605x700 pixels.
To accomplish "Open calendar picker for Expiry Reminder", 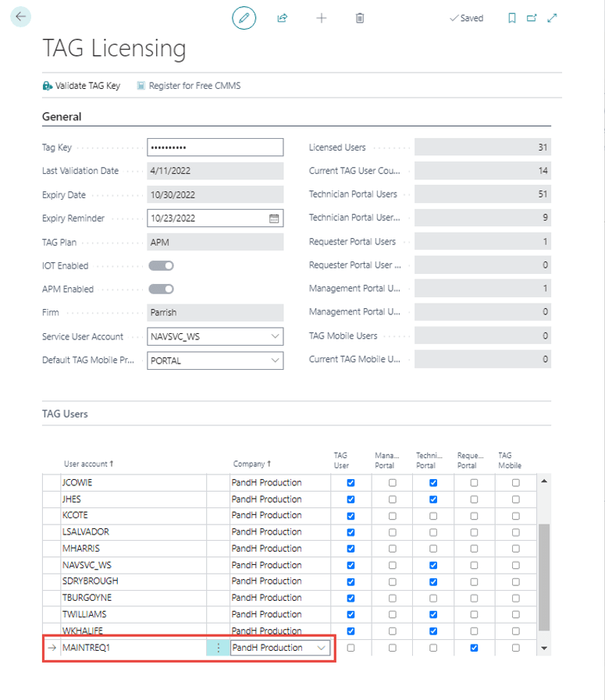I will (x=274, y=219).
